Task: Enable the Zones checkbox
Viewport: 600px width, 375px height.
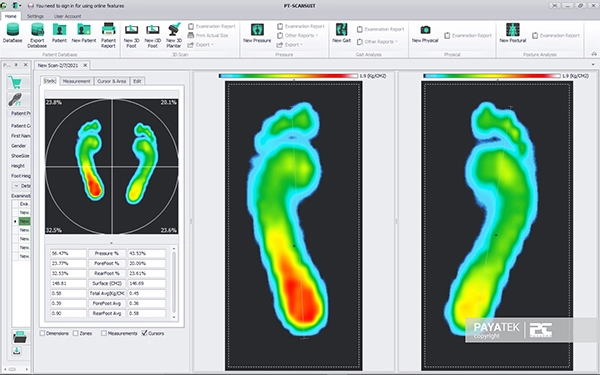Action: 76,333
